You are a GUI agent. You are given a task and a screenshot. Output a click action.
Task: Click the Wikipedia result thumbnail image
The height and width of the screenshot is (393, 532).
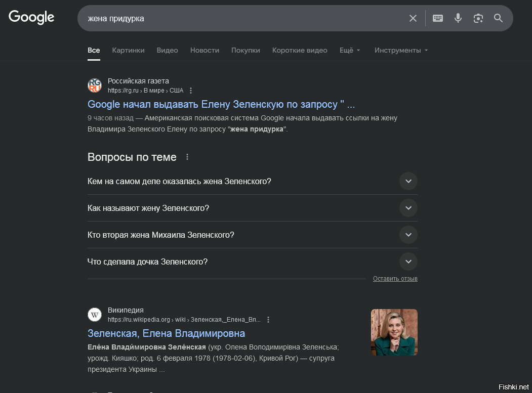click(x=394, y=332)
